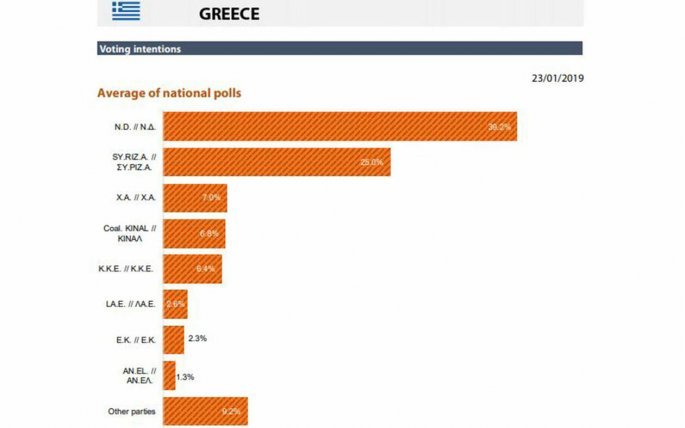The width and height of the screenshot is (685, 428).
Task: Click the K.K.E. bar at 6.4%
Action: (x=191, y=269)
